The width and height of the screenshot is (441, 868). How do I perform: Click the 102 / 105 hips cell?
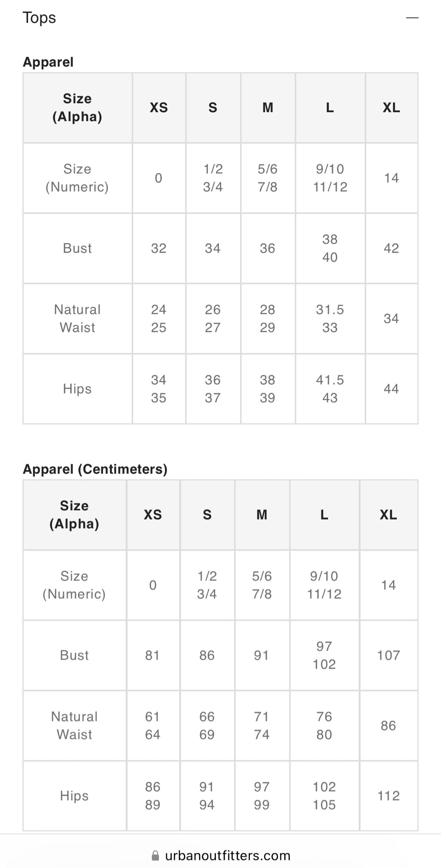[324, 796]
